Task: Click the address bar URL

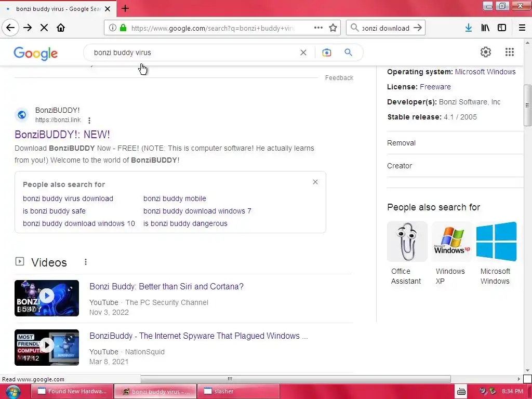Action: click(213, 28)
